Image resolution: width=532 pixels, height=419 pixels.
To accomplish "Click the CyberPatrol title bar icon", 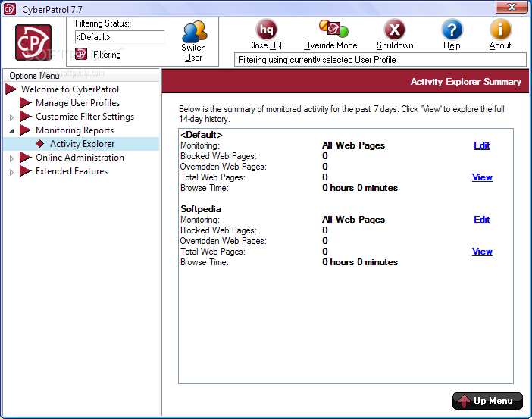I will 9,9.
